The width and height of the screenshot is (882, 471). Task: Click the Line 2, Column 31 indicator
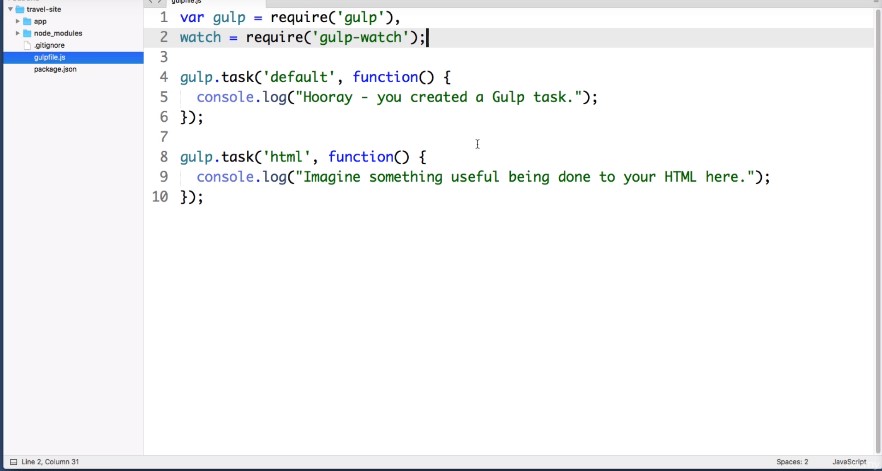[51, 462]
